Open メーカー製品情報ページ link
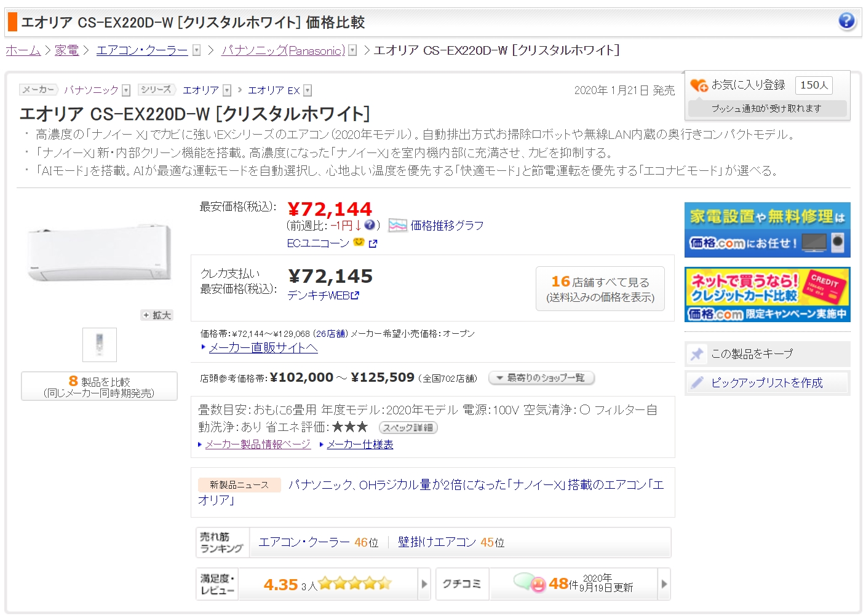 click(x=258, y=444)
